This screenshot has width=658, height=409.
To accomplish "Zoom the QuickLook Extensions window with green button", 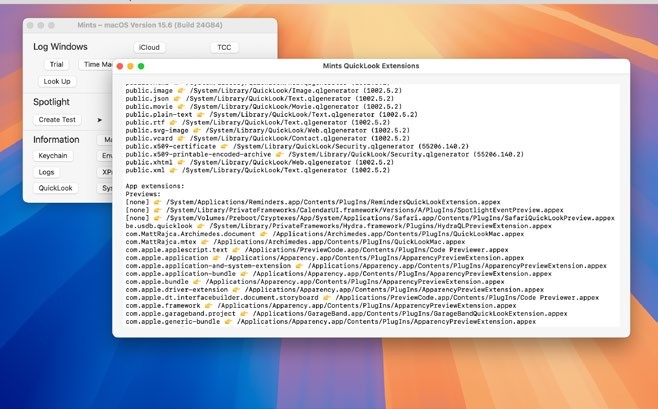I will click(141, 66).
